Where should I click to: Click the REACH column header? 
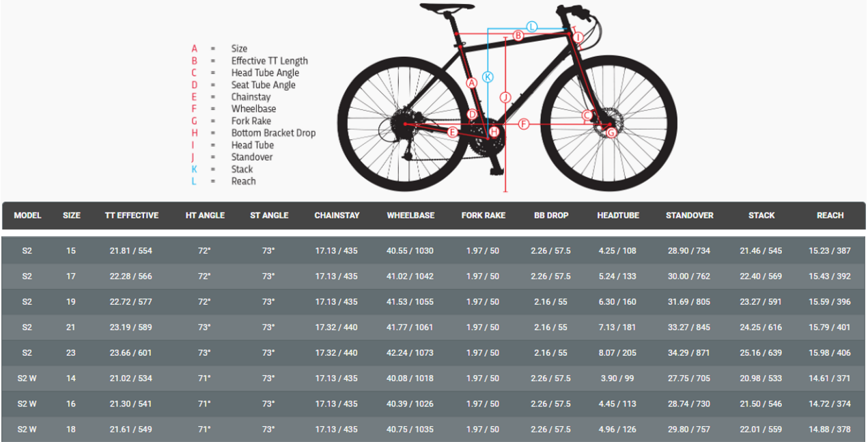click(x=830, y=215)
